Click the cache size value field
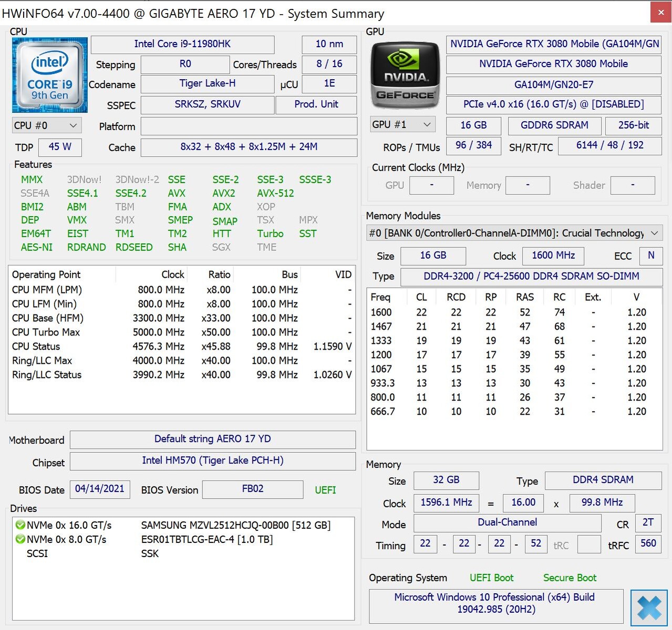Image resolution: width=672 pixels, height=630 pixels. [249, 147]
